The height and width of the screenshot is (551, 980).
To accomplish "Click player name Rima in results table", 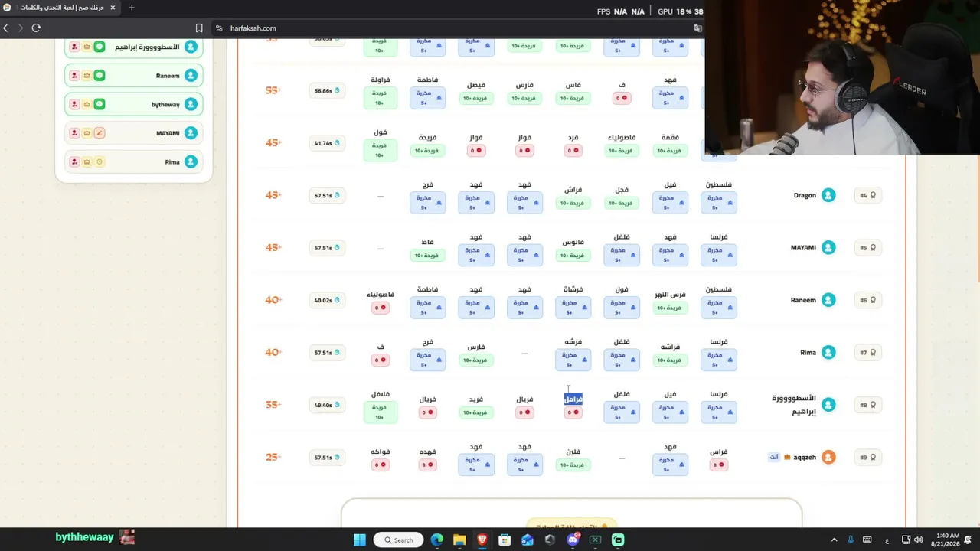I will [x=808, y=353].
